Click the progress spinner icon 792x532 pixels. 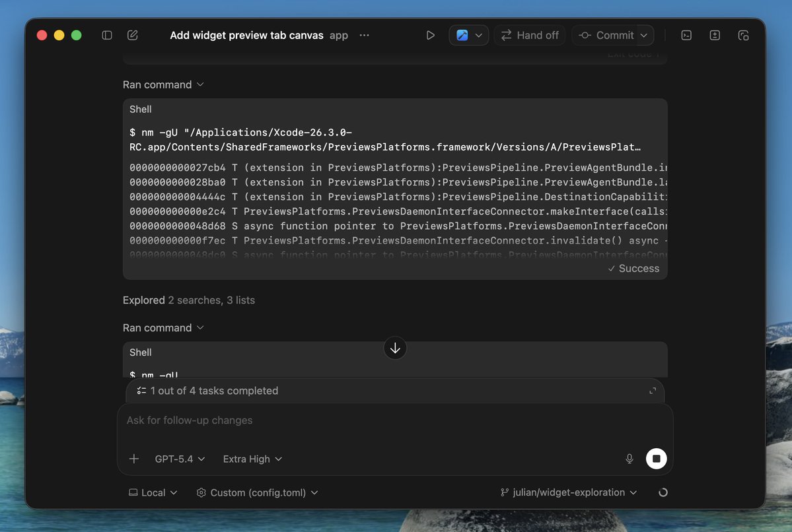point(663,492)
